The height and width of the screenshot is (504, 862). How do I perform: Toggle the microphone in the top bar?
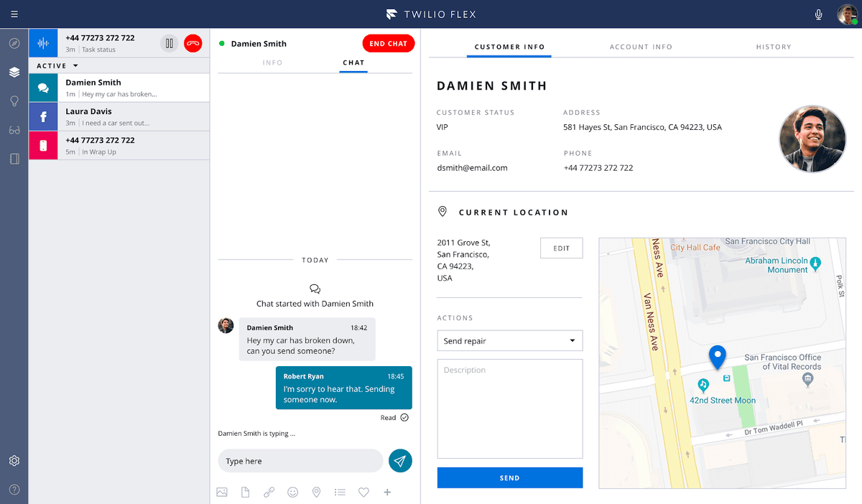818,14
